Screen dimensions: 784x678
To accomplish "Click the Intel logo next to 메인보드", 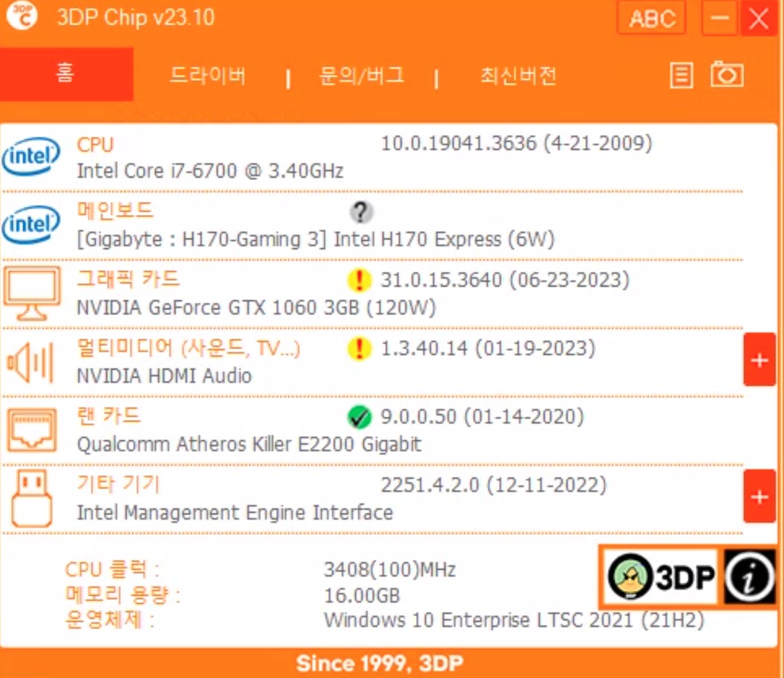I will 30,225.
